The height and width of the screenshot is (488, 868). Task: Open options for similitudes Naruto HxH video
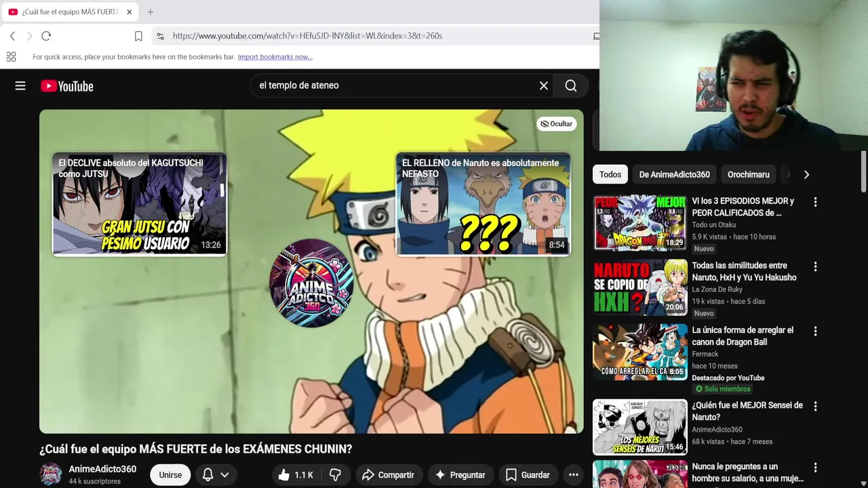pos(815,267)
